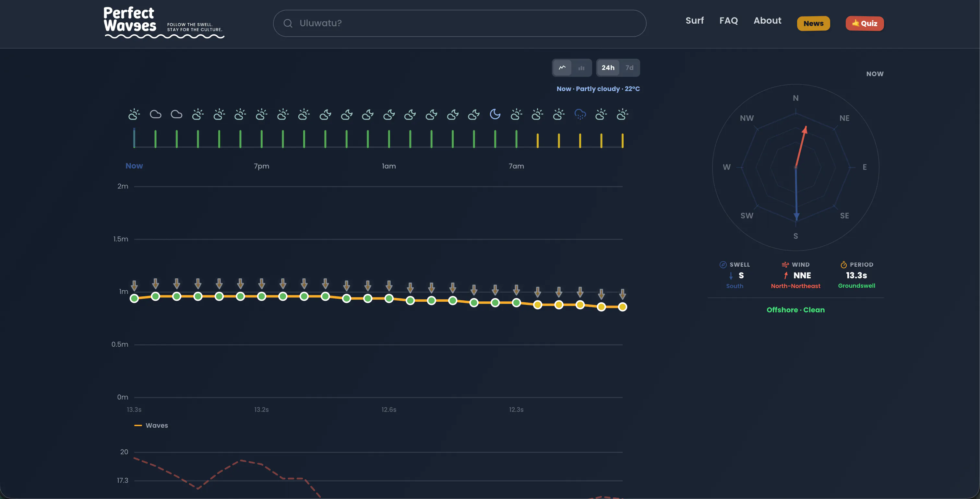
Task: Click the stopwatch icon beside PERIOD
Action: [843, 264]
